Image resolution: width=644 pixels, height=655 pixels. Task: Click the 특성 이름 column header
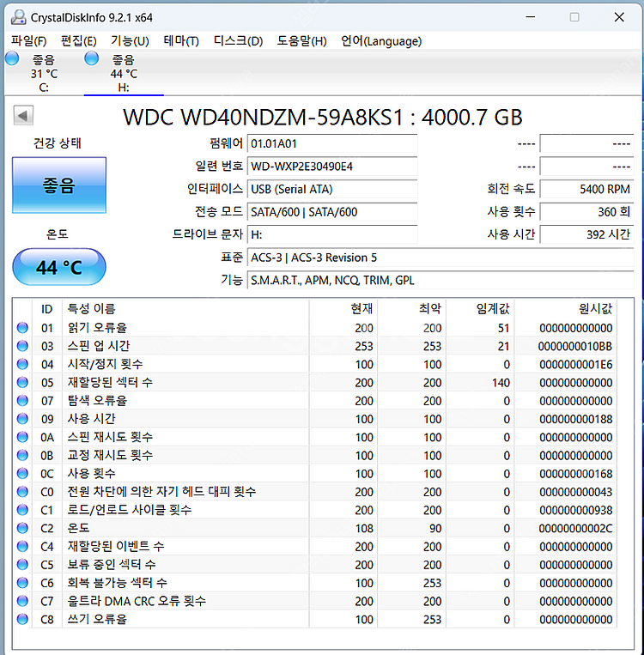[x=92, y=308]
